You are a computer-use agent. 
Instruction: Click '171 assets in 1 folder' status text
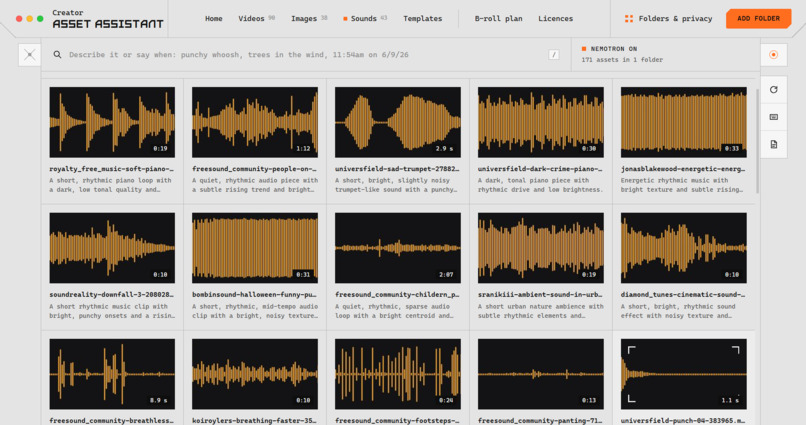coord(622,60)
